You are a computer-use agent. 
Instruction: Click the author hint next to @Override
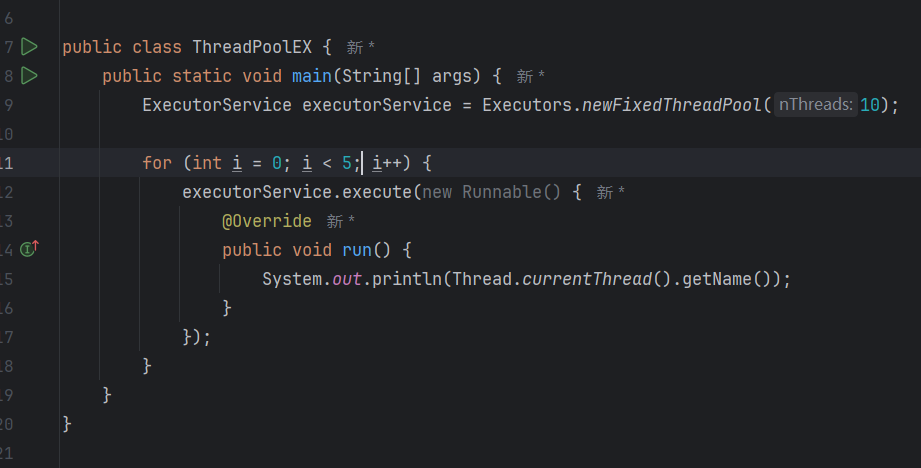[341, 221]
